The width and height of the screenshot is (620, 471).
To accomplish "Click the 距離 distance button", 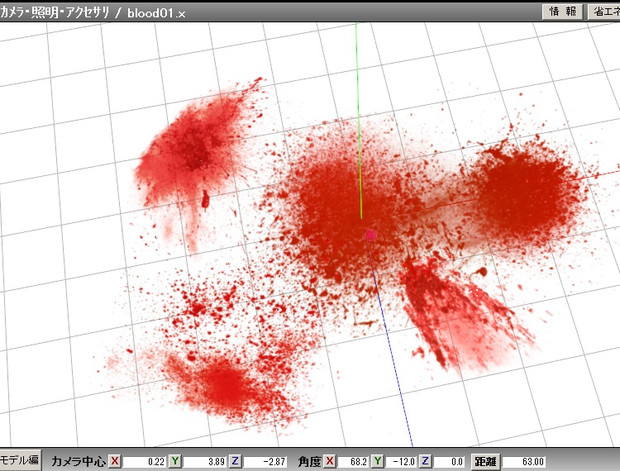I will 485,461.
